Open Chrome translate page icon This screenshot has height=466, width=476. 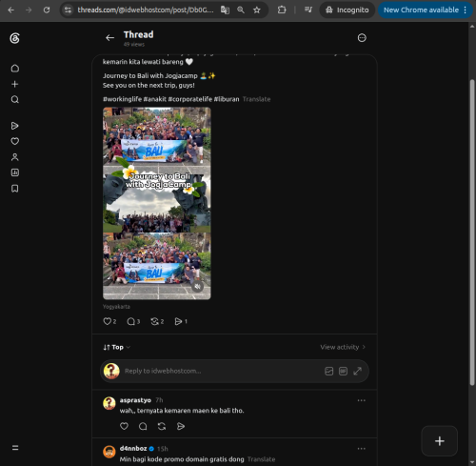coord(225,10)
